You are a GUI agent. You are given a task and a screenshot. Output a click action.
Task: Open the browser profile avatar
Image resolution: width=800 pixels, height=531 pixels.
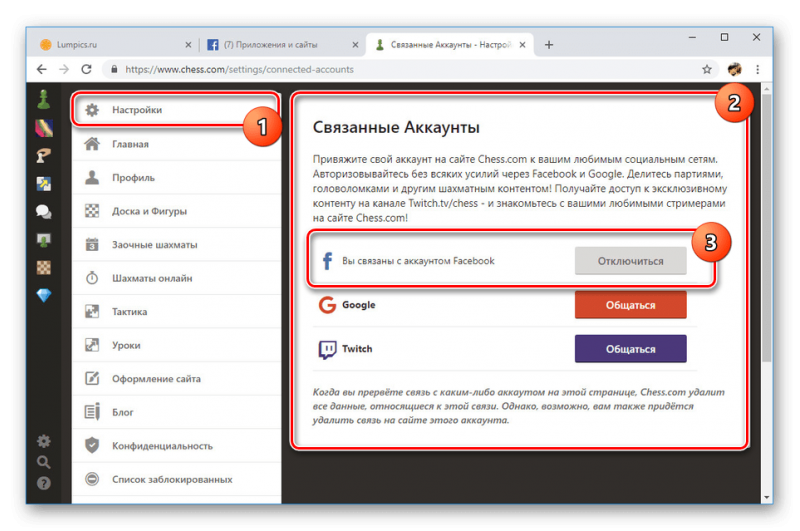(x=734, y=69)
